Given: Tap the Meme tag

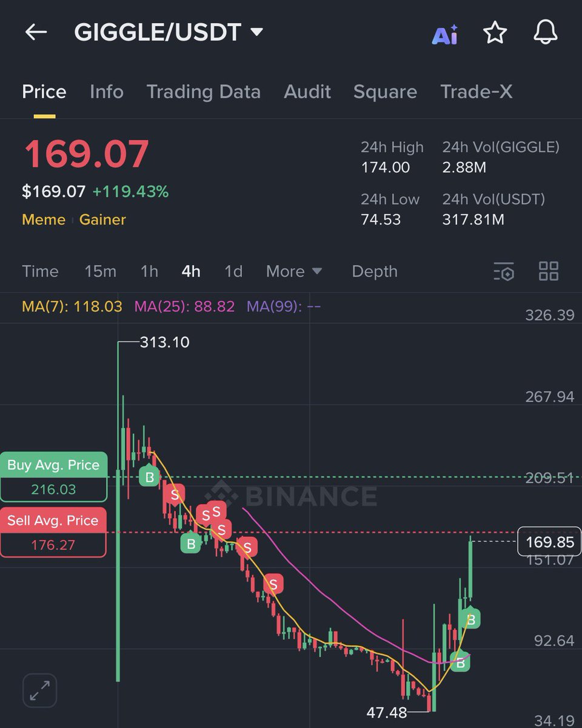Looking at the screenshot, I should pos(44,220).
